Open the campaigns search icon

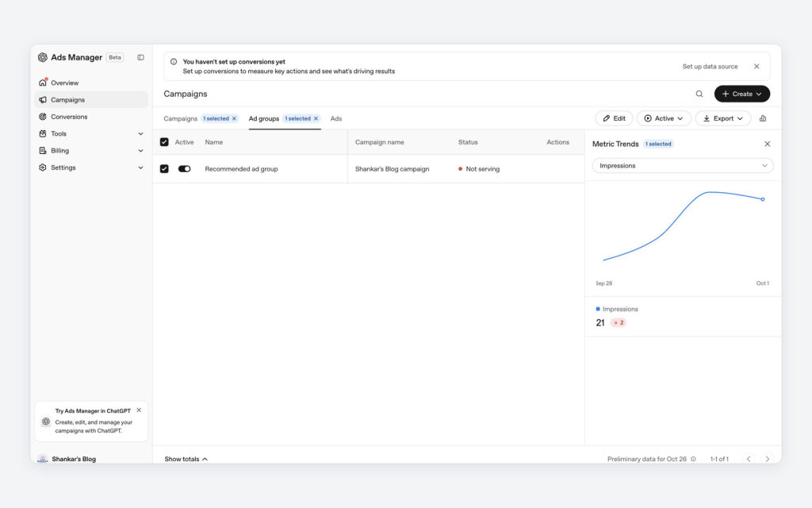pyautogui.click(x=699, y=94)
